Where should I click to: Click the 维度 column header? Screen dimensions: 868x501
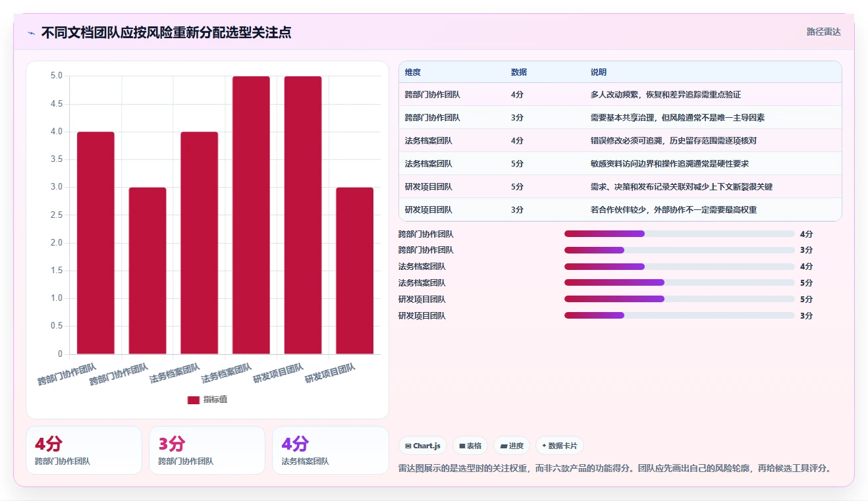tap(413, 72)
